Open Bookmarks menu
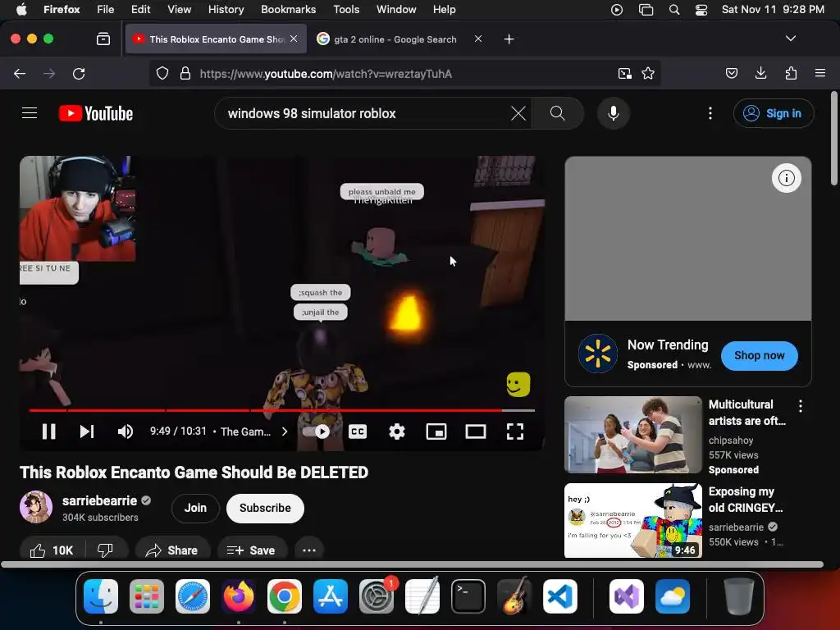 tap(288, 9)
